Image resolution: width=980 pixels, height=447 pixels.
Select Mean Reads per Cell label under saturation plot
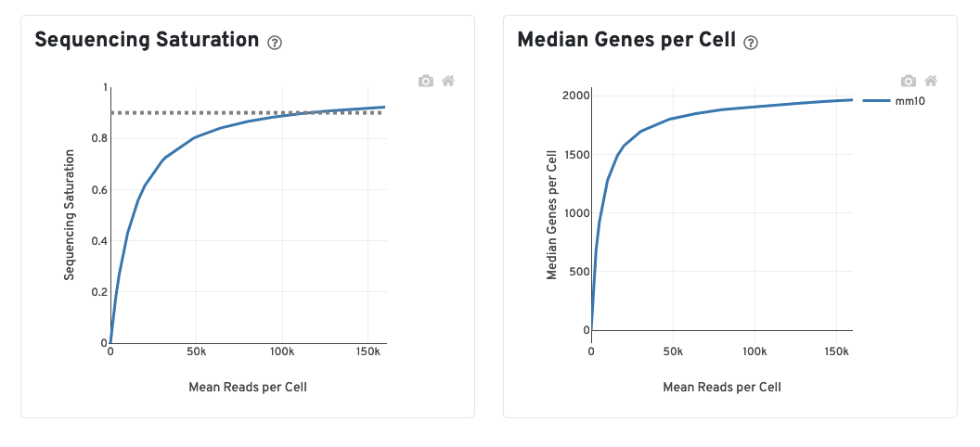(248, 387)
